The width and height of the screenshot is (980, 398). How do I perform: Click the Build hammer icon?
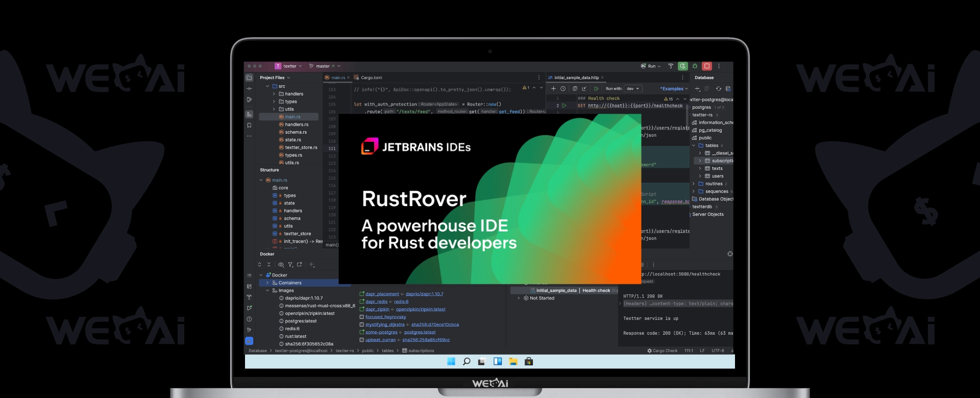pos(671,66)
